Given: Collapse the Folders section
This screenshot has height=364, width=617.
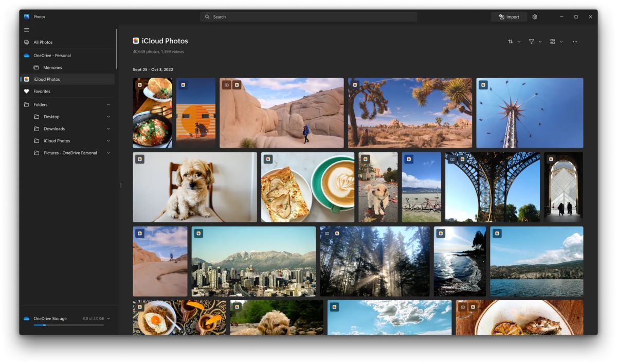Looking at the screenshot, I should click(x=108, y=104).
